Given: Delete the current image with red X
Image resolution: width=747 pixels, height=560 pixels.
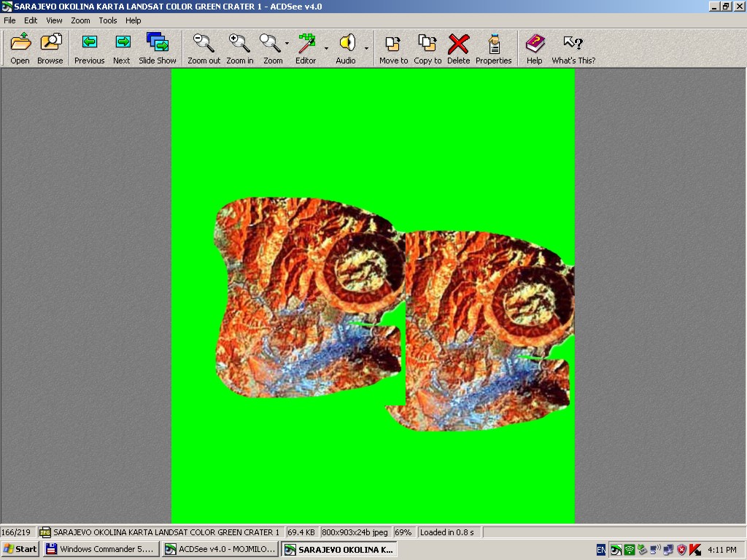Looking at the screenshot, I should (458, 49).
